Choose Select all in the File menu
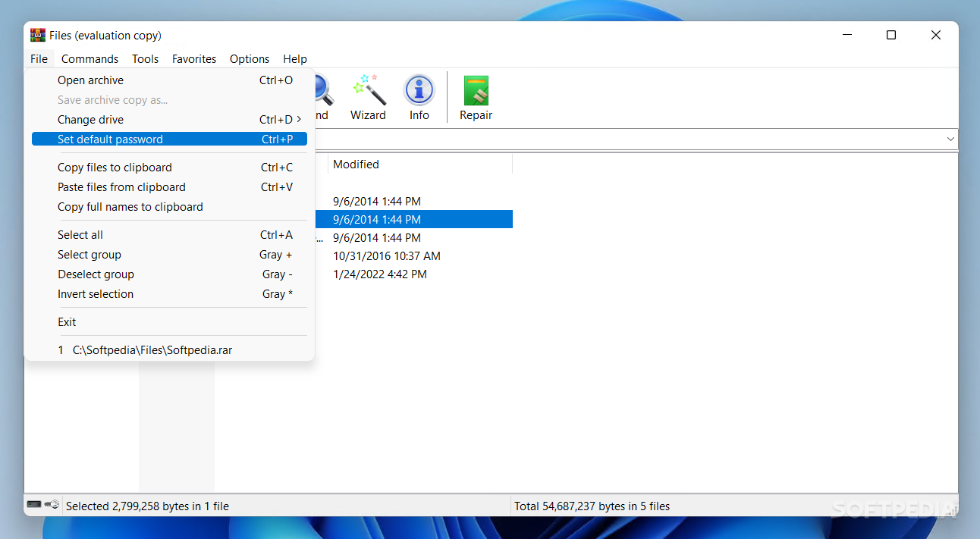The width and height of the screenshot is (980, 539). (x=169, y=235)
